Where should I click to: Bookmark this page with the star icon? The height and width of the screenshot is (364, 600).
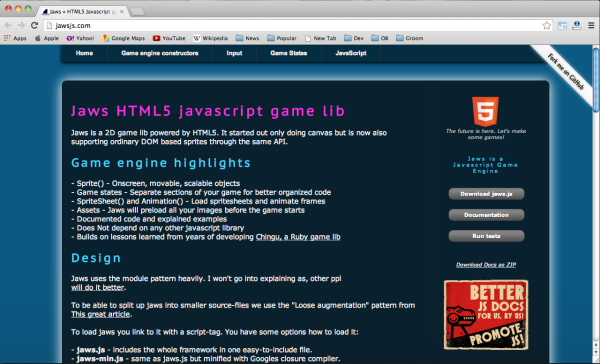[x=547, y=25]
